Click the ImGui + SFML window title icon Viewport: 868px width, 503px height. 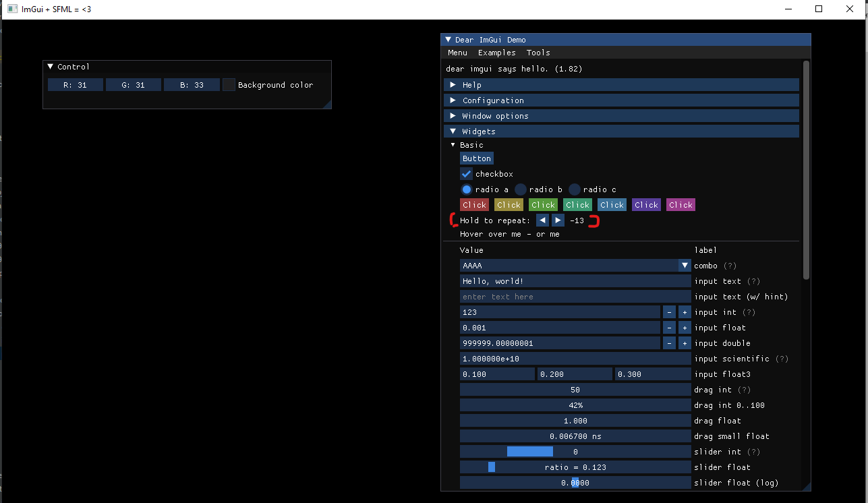tap(12, 9)
